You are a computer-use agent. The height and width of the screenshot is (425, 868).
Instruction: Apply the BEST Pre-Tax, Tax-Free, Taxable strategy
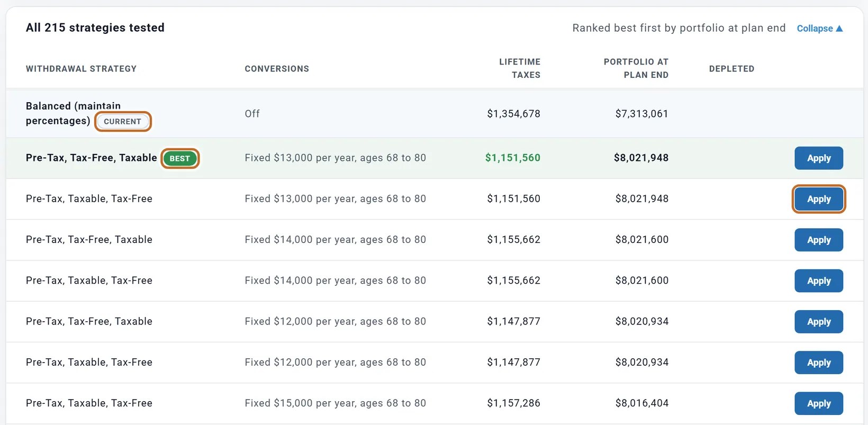tap(819, 158)
